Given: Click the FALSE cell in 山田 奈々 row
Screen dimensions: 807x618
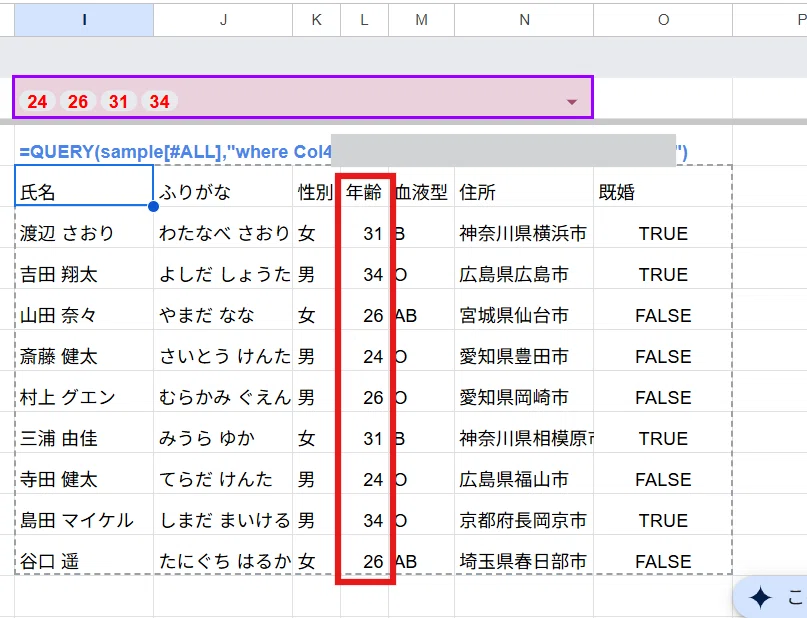Looking at the screenshot, I should (x=663, y=309).
